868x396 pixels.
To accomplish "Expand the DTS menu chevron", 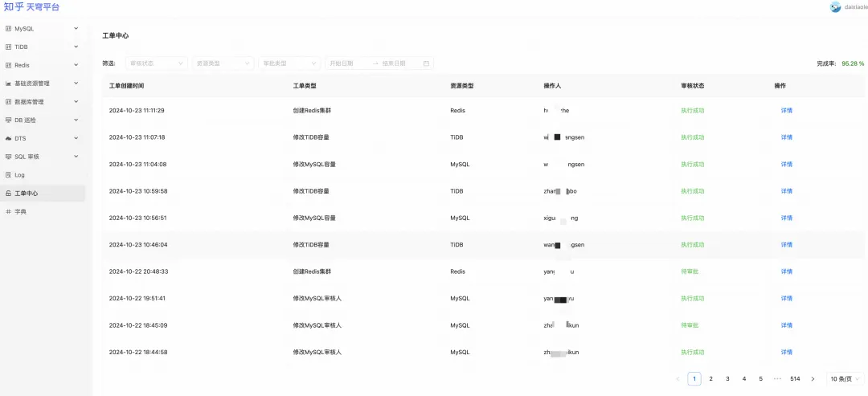I will (x=76, y=137).
